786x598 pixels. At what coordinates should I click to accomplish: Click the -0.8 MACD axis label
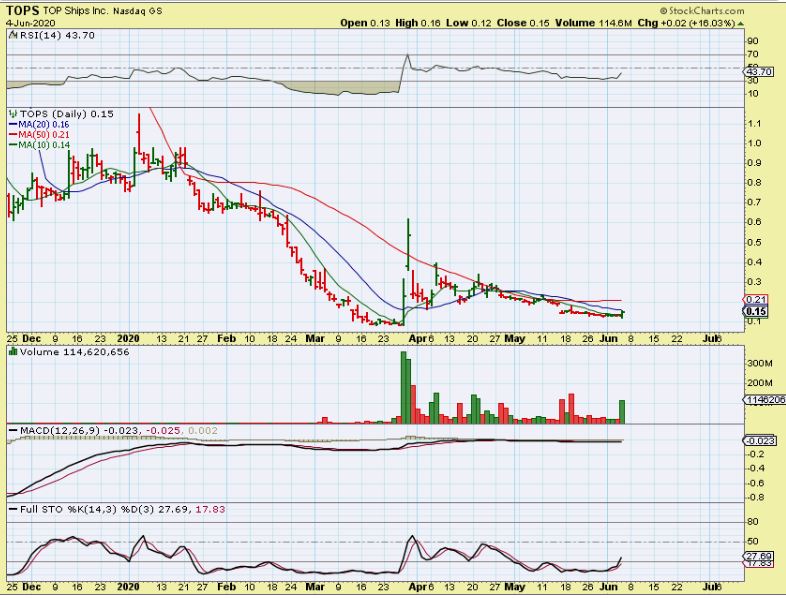pyautogui.click(x=755, y=498)
